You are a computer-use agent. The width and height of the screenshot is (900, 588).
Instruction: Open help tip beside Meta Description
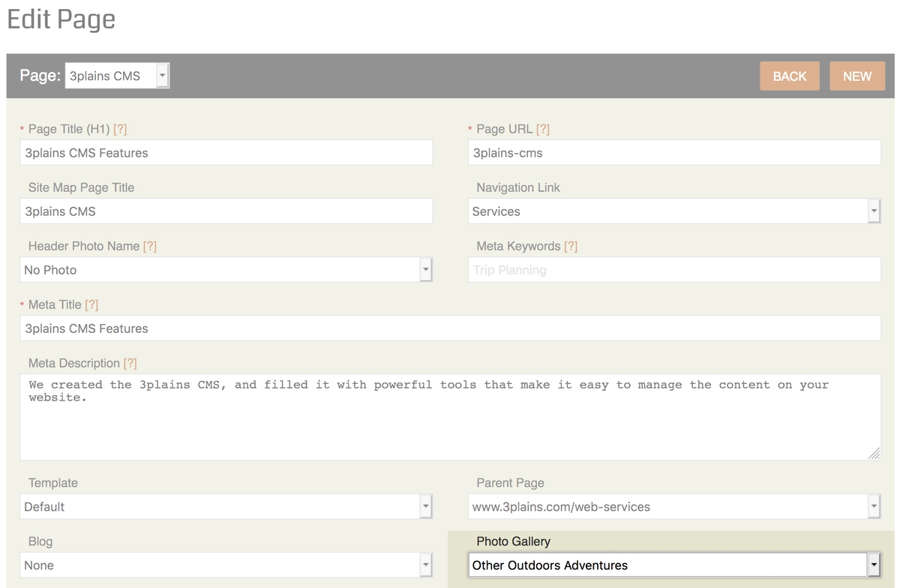(130, 363)
